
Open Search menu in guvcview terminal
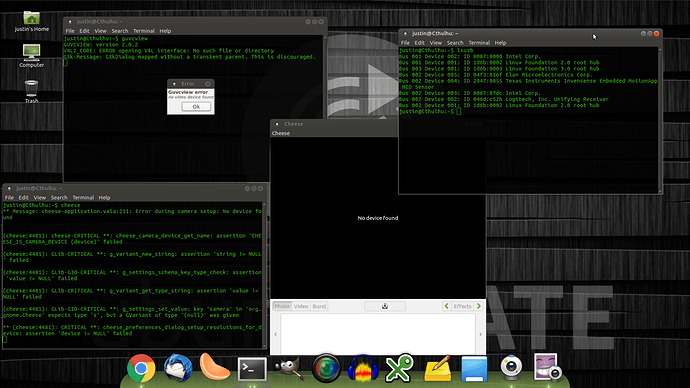pyautogui.click(x=120, y=31)
